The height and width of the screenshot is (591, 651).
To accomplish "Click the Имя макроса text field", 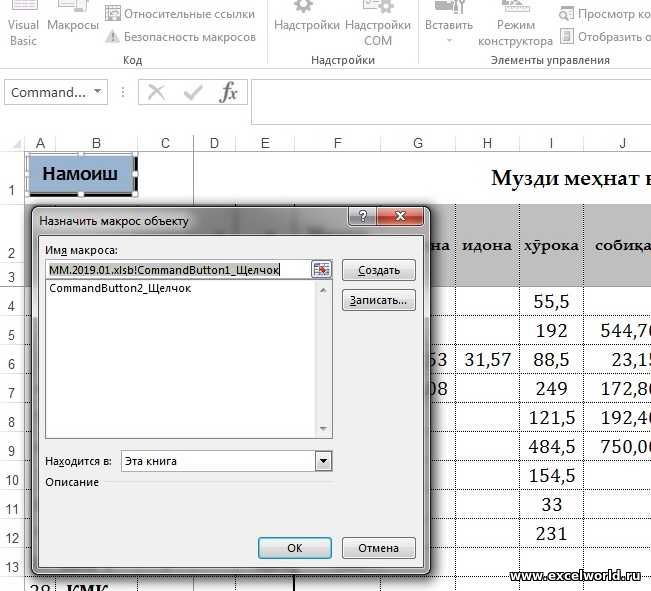I will click(x=178, y=270).
